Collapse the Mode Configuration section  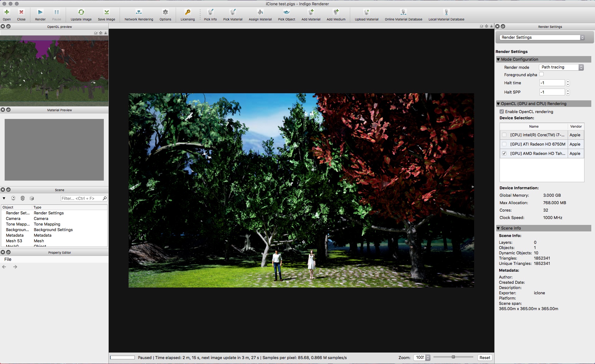tap(498, 59)
